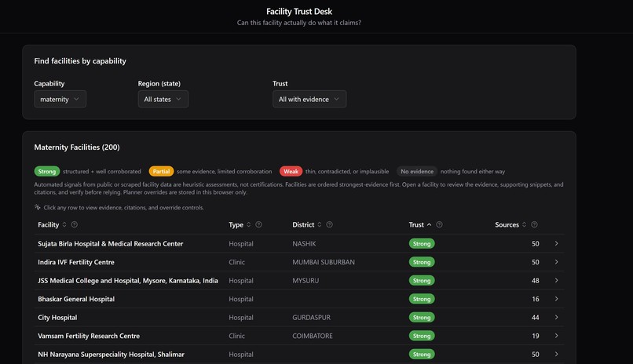Click help icon next to Facility header
Screen dimensions: 633x364
pos(75,224)
